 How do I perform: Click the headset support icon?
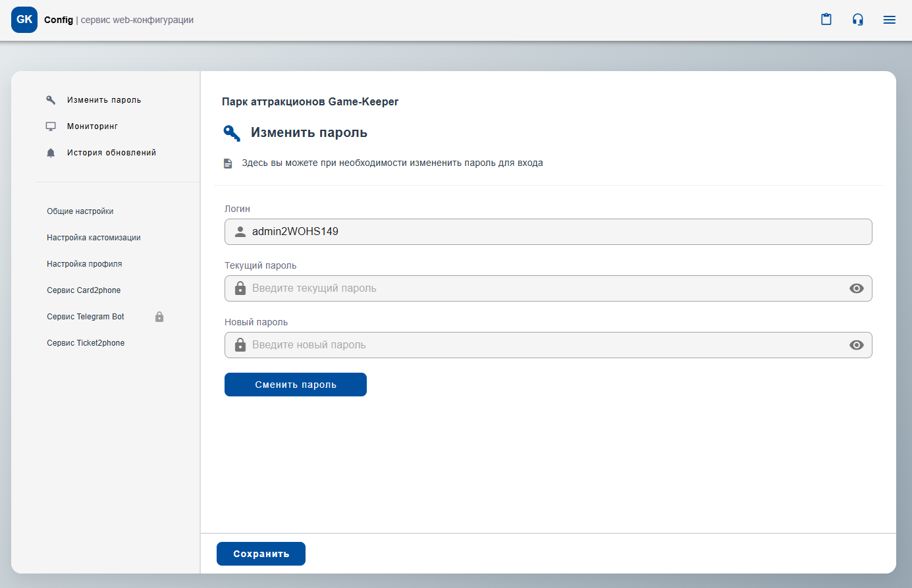[857, 20]
